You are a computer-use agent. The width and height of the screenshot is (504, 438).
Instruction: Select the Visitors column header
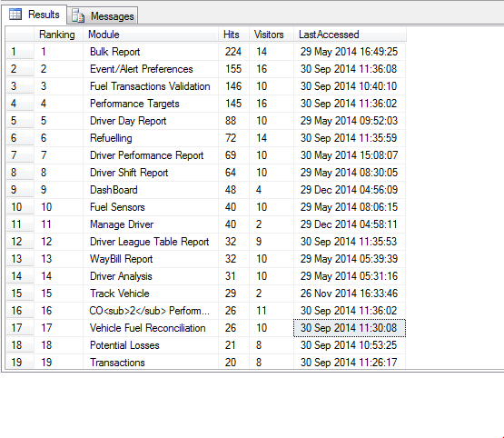(x=272, y=35)
